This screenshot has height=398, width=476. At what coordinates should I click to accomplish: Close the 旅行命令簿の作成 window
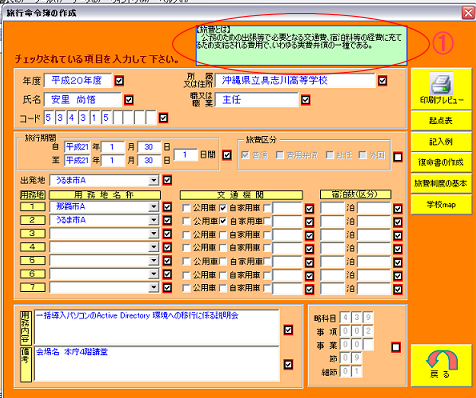pyautogui.click(x=468, y=13)
